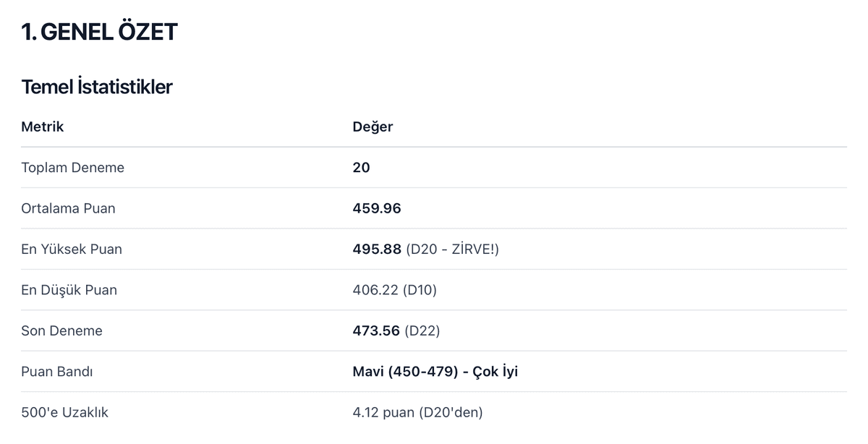Click the "Mavi (450-479) - Çok İyi" value
868x444 pixels.
pos(435,372)
